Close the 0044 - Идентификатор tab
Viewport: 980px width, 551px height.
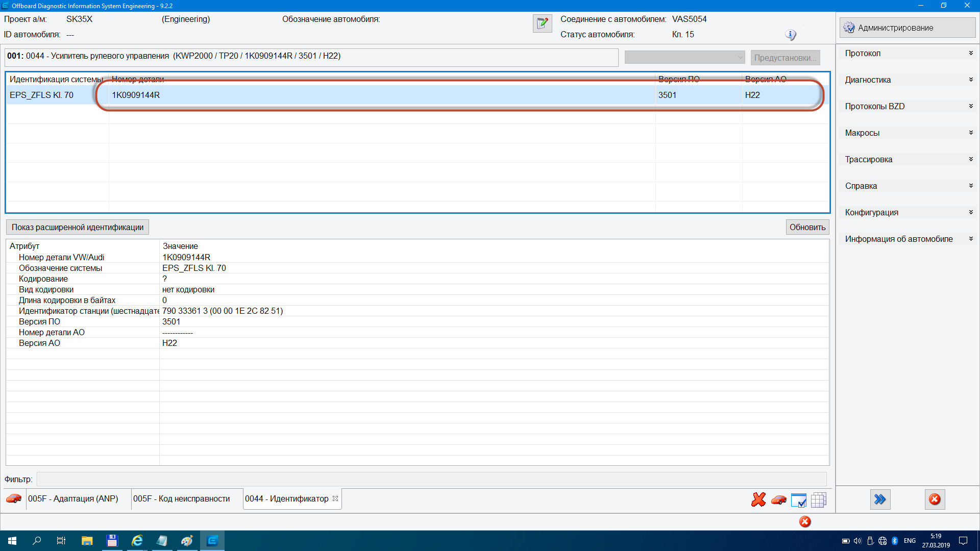tap(335, 498)
